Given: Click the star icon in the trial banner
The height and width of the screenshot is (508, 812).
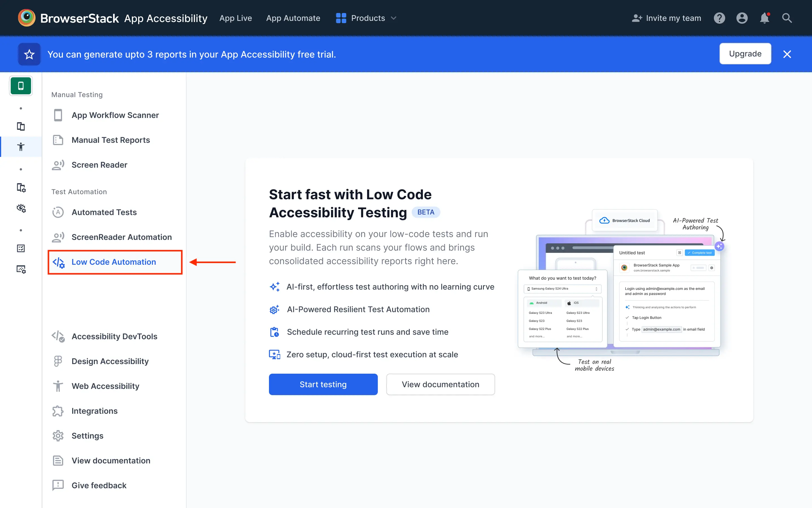Looking at the screenshot, I should pyautogui.click(x=29, y=54).
